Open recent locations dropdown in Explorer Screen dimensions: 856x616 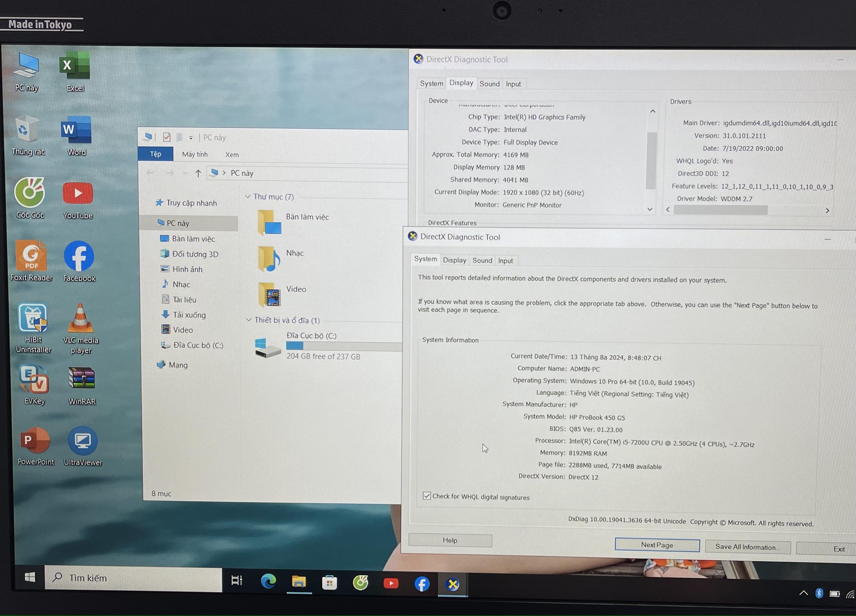coord(185,173)
